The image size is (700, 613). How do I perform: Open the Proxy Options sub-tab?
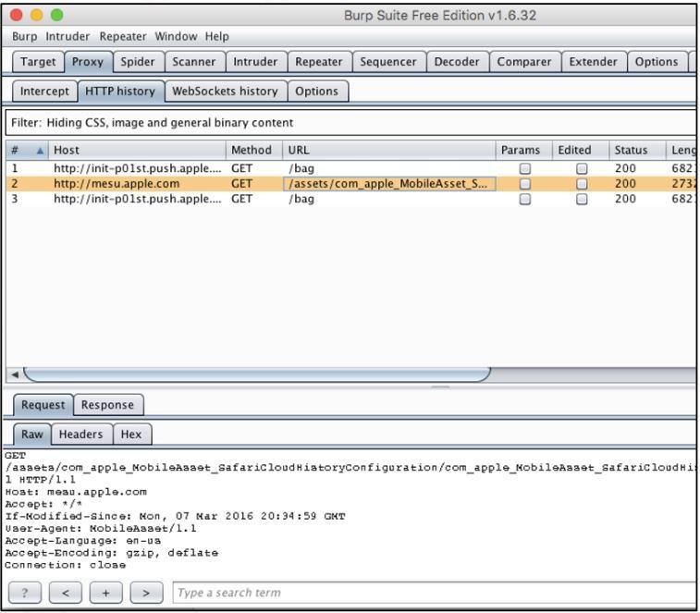(316, 92)
